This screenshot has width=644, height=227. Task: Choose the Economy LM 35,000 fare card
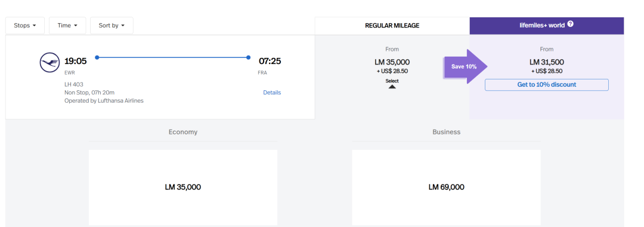(183, 187)
